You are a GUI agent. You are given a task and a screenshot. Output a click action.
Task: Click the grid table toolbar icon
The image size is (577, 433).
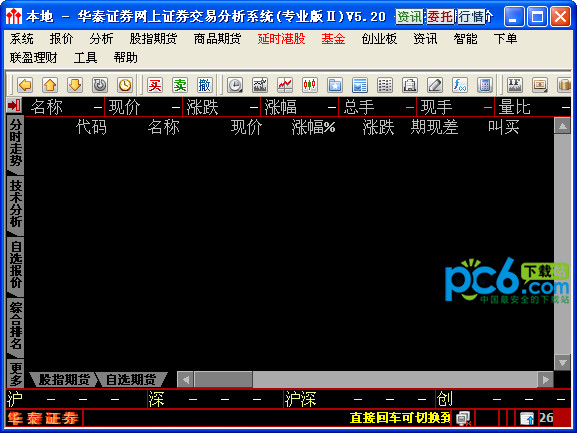coord(385,85)
